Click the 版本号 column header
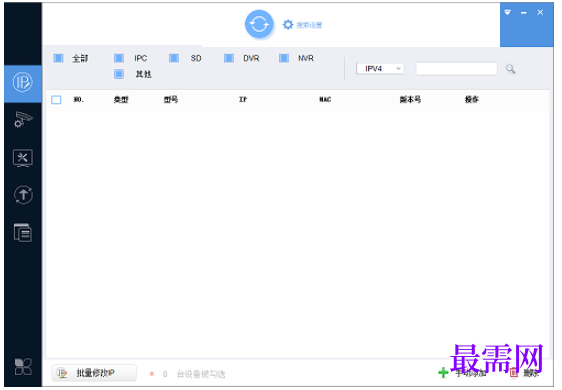The image size is (562, 390). click(410, 99)
